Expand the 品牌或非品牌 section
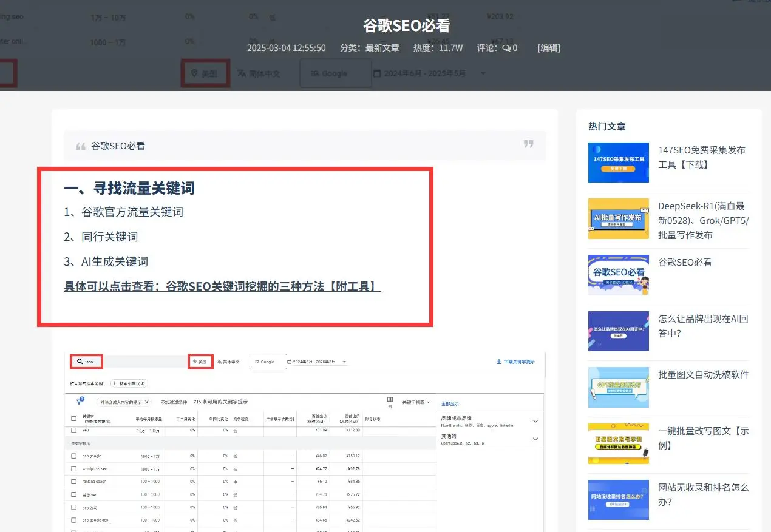The image size is (771, 532). click(535, 421)
